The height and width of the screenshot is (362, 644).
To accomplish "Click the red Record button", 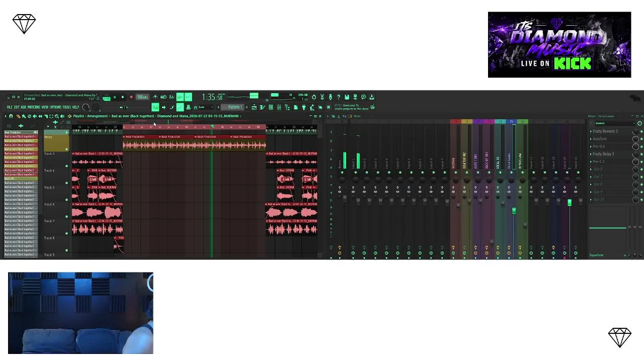I will (x=131, y=97).
